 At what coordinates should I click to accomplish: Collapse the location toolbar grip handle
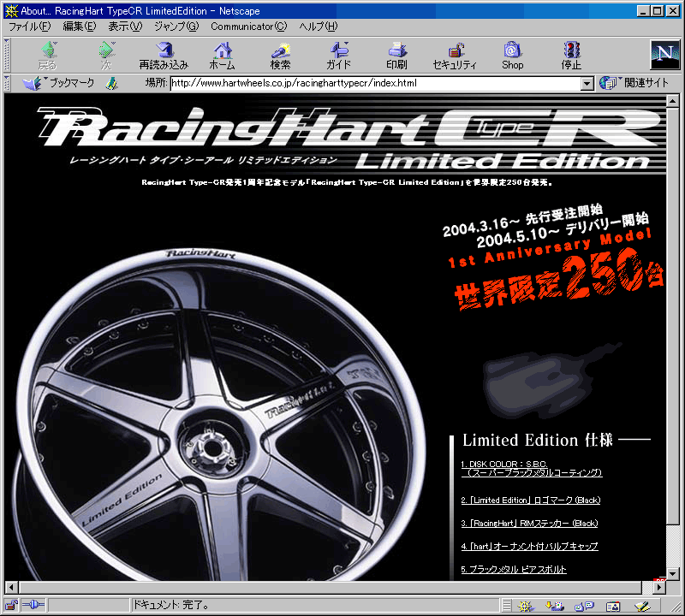click(7, 83)
